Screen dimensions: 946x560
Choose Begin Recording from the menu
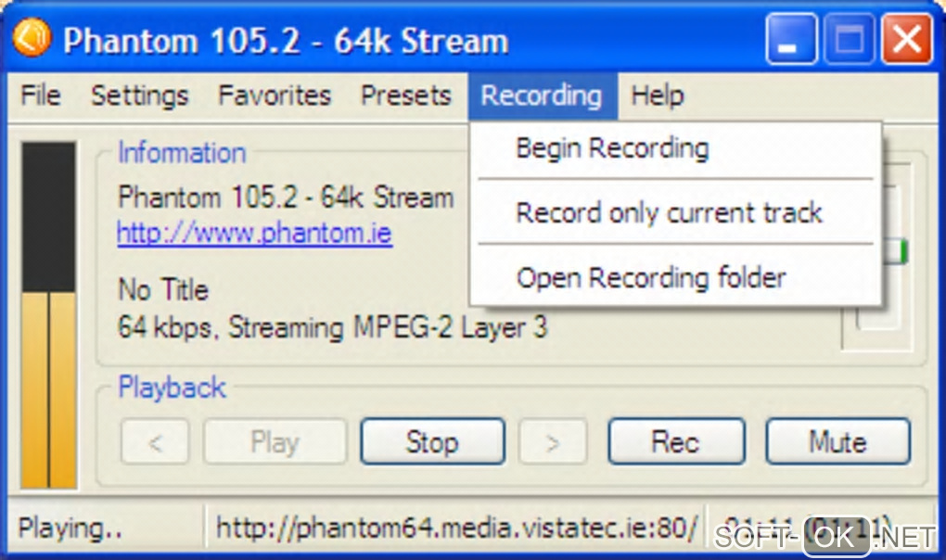pyautogui.click(x=676, y=148)
